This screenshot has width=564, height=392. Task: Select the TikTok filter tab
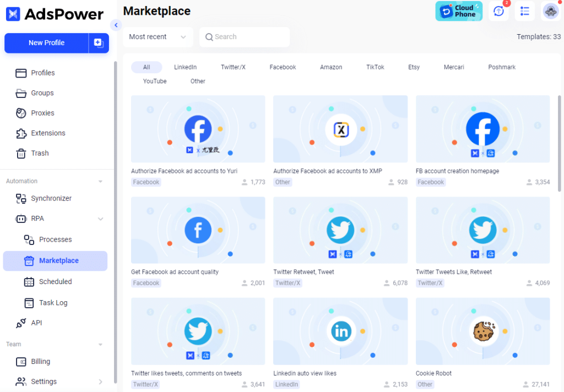pyautogui.click(x=375, y=67)
